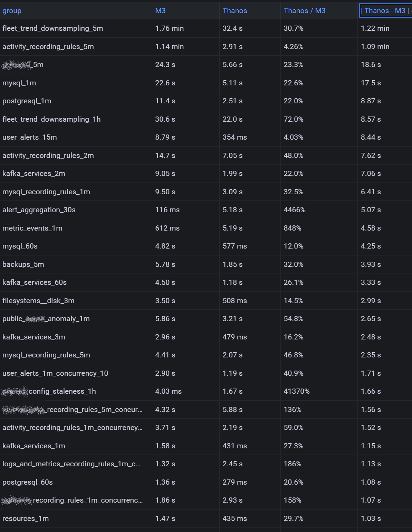The image size is (412, 532).
Task: Select the fleet_trend_downsampling_5m row name
Action: (52, 28)
